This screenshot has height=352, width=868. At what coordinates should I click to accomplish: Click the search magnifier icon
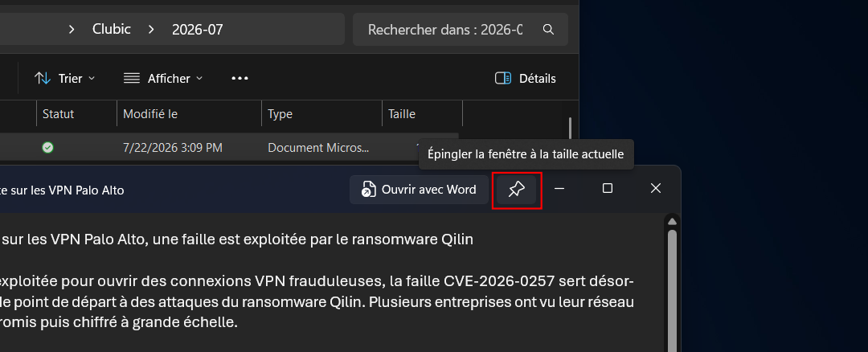pyautogui.click(x=548, y=29)
